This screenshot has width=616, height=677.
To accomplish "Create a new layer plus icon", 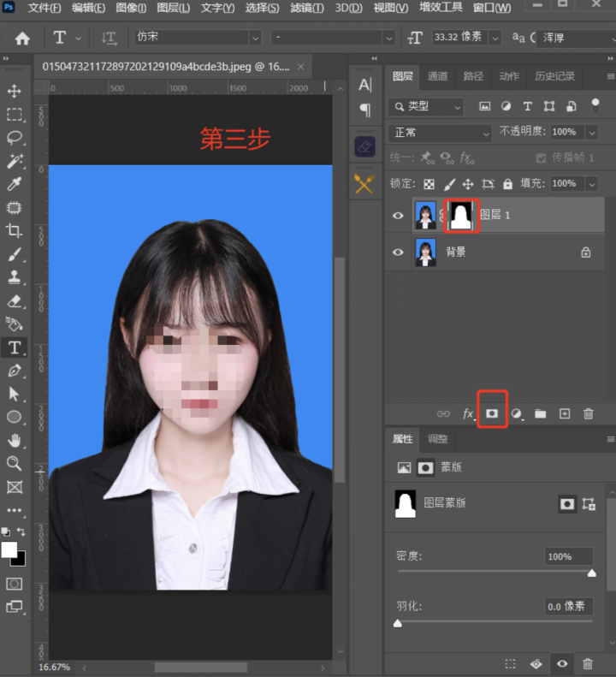I will point(565,413).
